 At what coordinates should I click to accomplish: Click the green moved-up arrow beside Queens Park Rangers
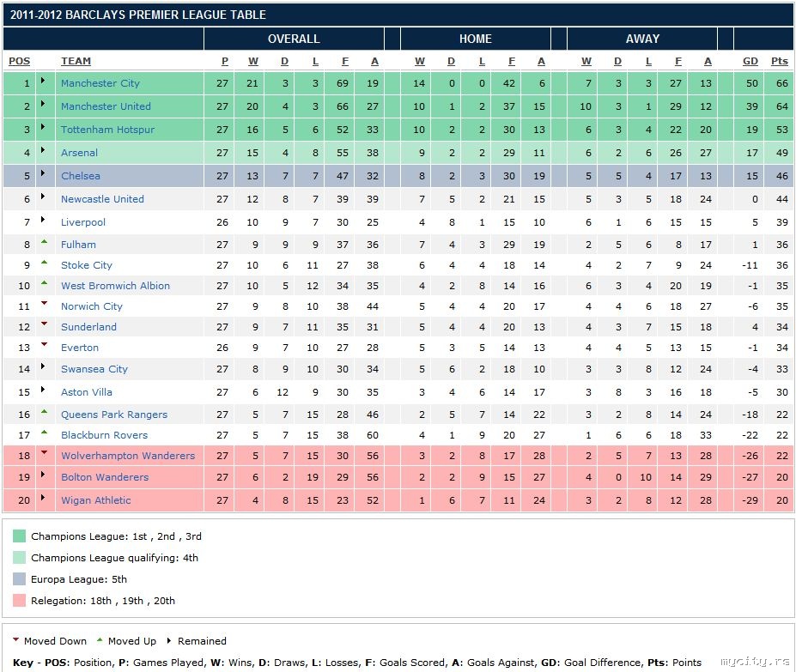[x=44, y=413]
